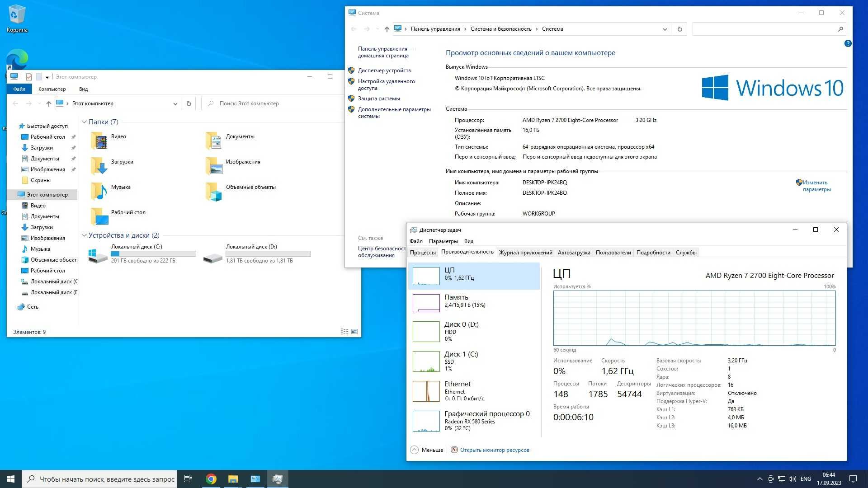
Task: Open the Компьютер ribbon tab
Action: coord(52,89)
